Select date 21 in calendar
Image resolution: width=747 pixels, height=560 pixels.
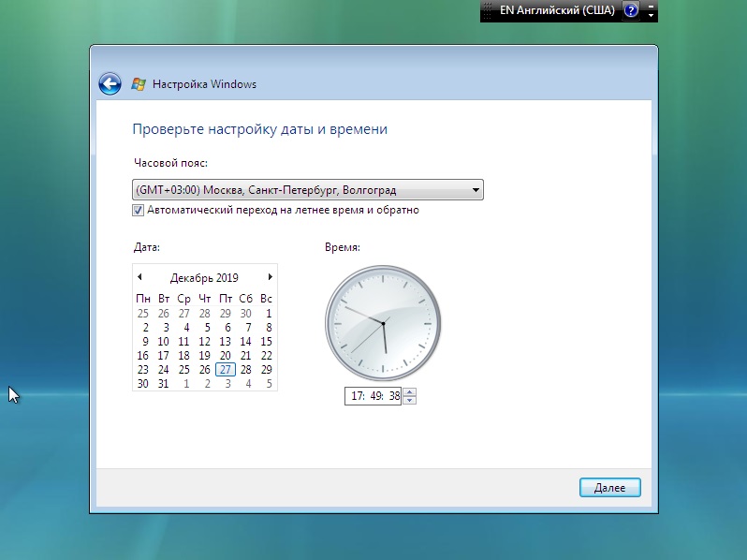[x=246, y=356]
